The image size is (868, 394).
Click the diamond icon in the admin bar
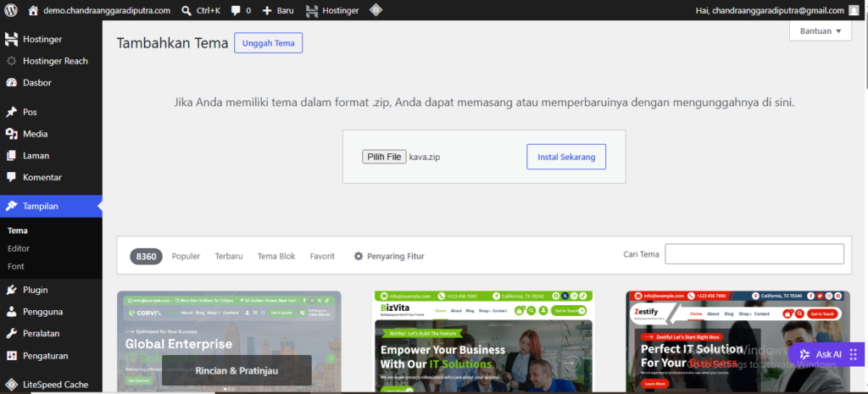click(376, 10)
